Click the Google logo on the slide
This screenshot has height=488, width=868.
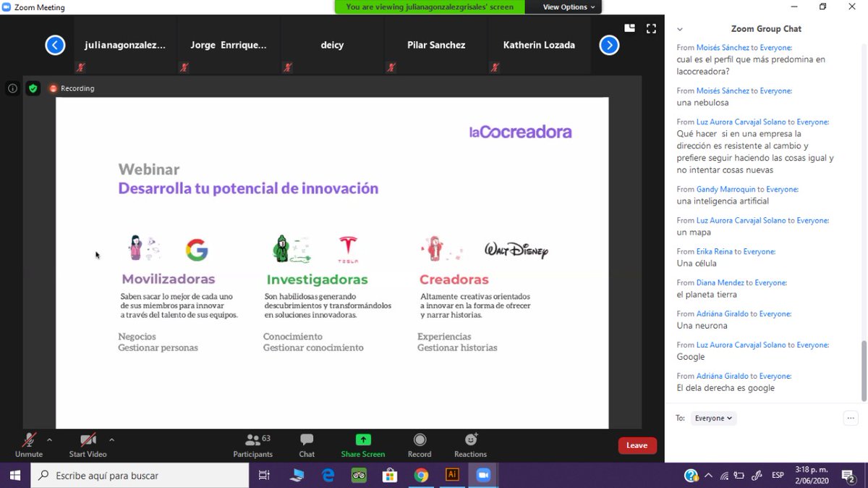pos(197,250)
